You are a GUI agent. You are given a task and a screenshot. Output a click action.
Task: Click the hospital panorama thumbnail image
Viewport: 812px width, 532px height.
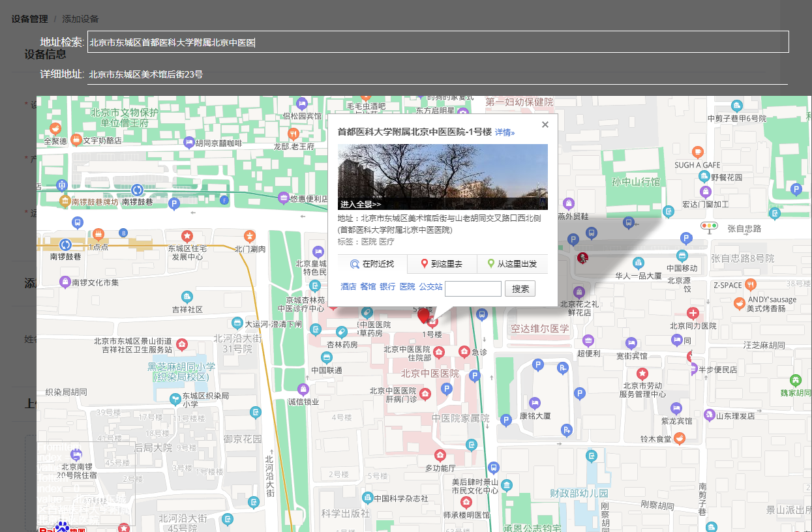point(443,177)
